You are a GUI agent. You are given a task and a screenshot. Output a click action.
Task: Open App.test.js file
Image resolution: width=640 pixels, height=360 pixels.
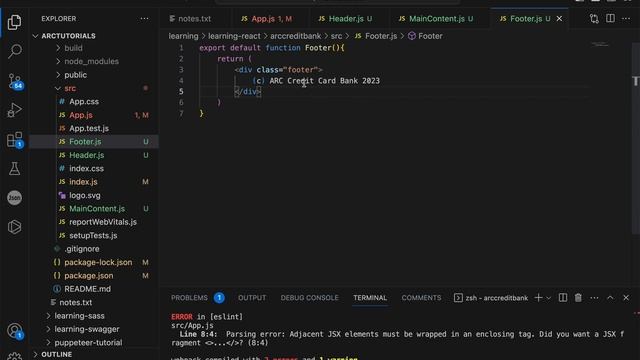pos(89,129)
